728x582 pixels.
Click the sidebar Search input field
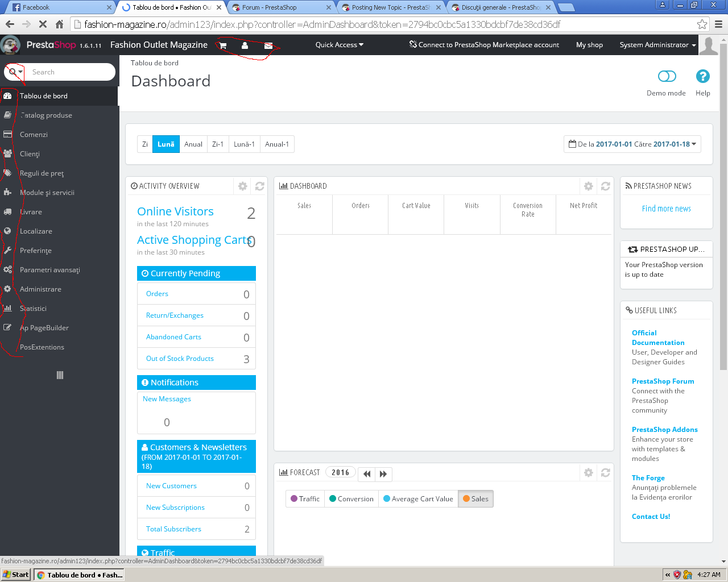[72, 72]
